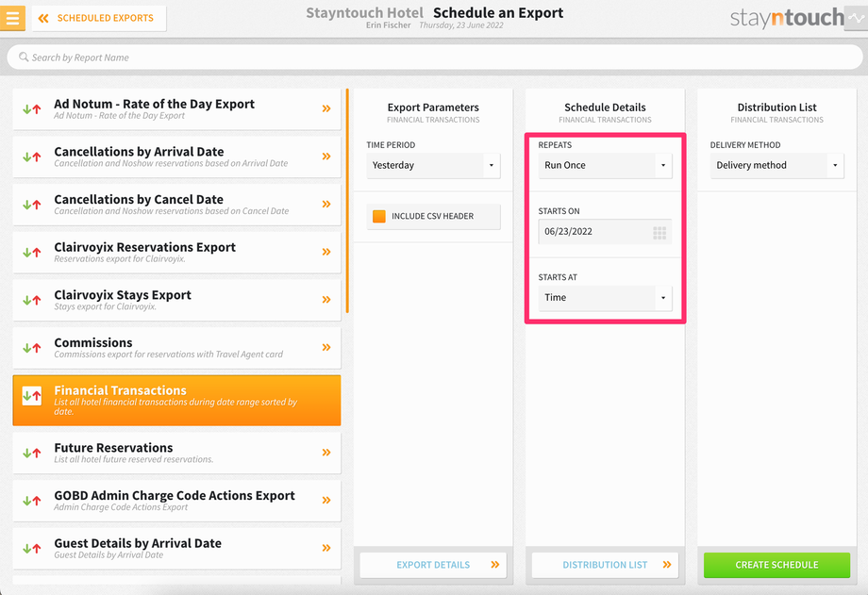Open the Time Period dropdown
Screen dimensions: 868x595
433,165
